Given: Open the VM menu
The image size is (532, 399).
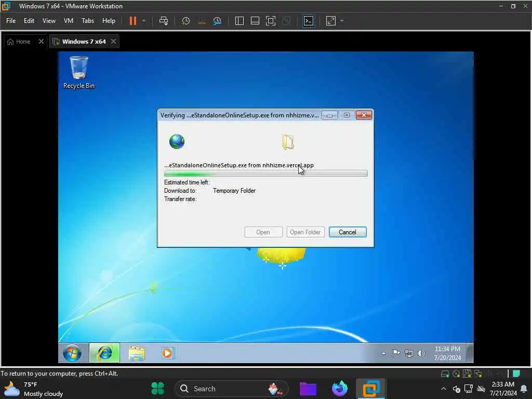Looking at the screenshot, I should click(69, 21).
